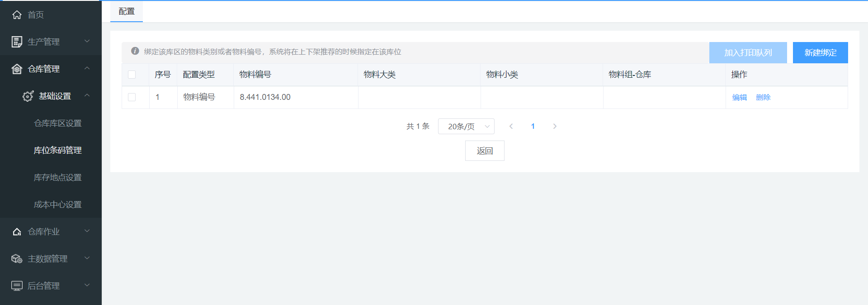
Task: Open 仓库库区设置 in the sidebar
Action: pyautogui.click(x=57, y=123)
